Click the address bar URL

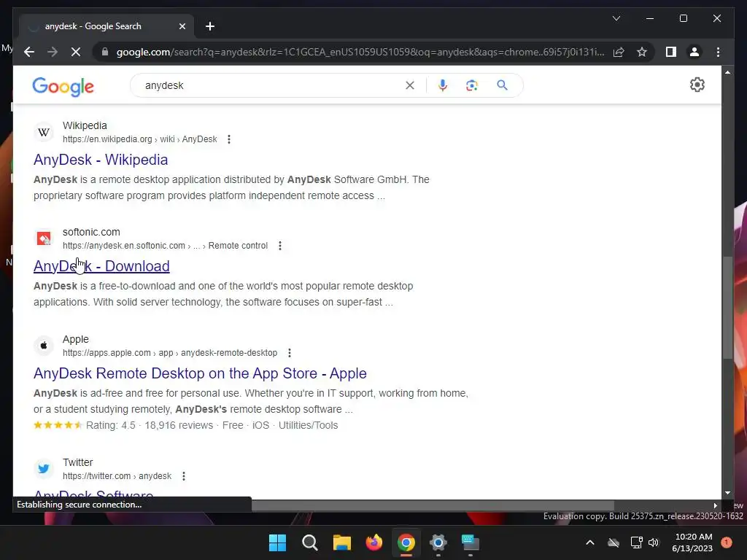coord(360,52)
